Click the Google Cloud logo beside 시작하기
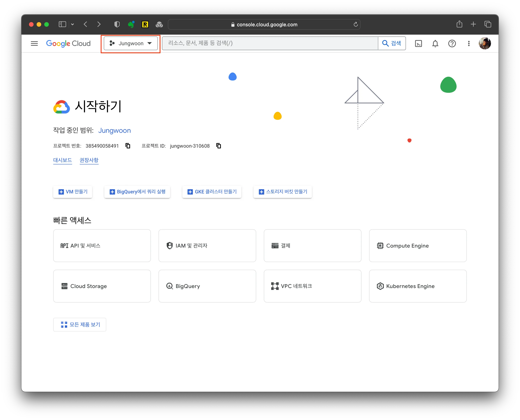This screenshot has width=520, height=420. tap(61, 107)
